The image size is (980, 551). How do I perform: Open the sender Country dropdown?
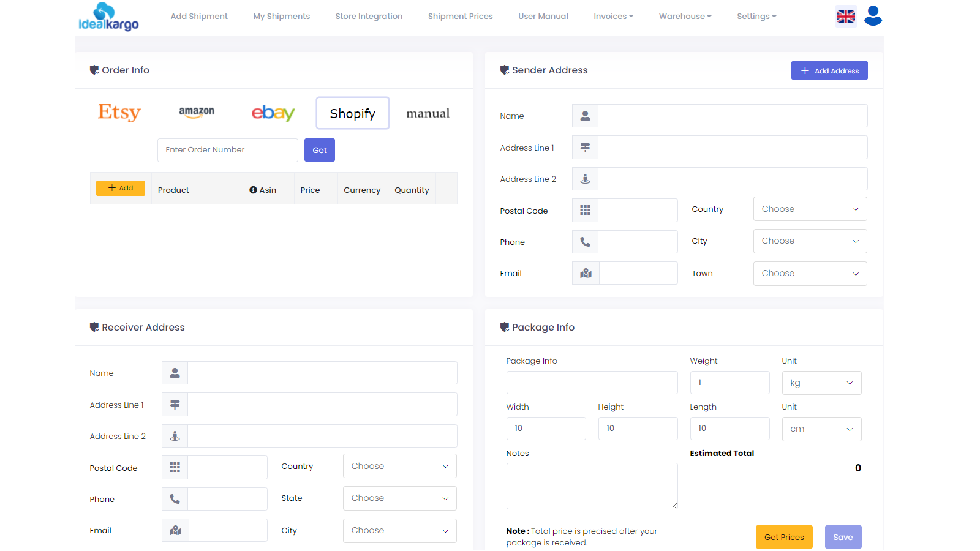coord(810,209)
